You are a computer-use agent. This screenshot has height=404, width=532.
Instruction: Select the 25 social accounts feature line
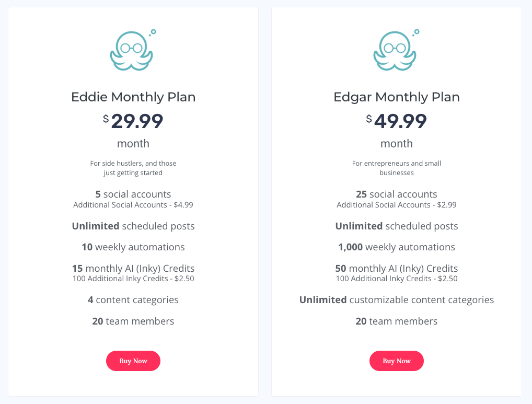pos(396,194)
